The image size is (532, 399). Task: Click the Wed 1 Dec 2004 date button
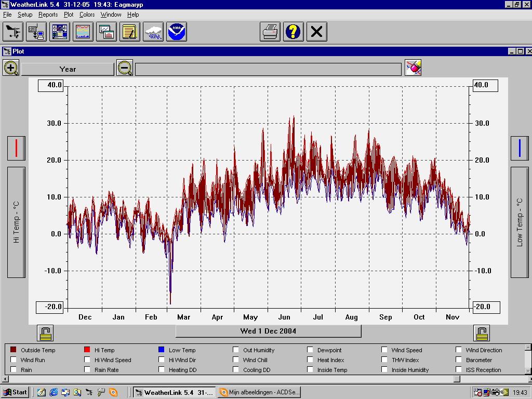(x=268, y=331)
